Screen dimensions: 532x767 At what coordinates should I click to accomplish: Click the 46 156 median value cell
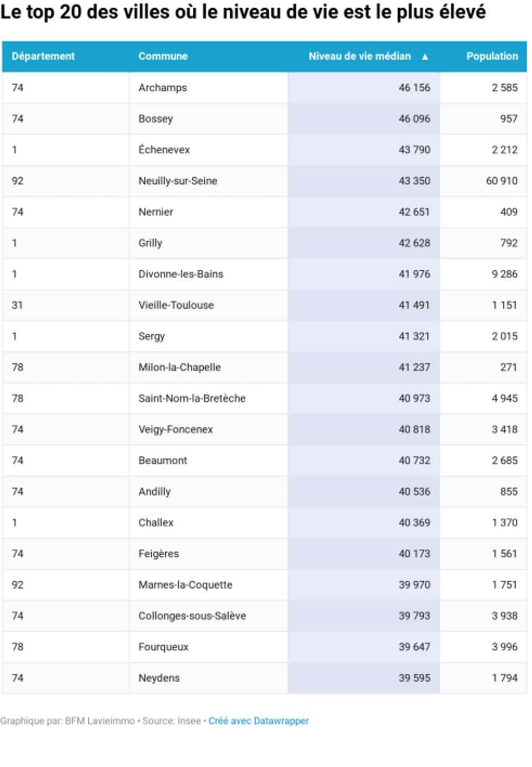pos(414,88)
